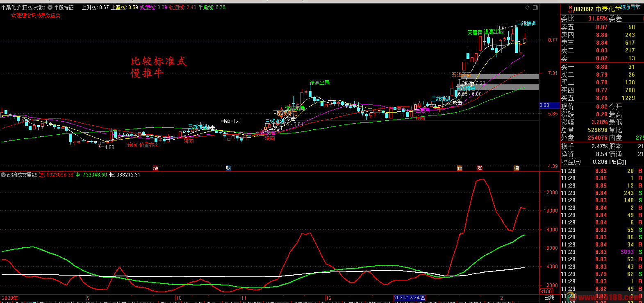The image size is (644, 303).
Task: Click the 预 forecast event marker
Action: 460,168
